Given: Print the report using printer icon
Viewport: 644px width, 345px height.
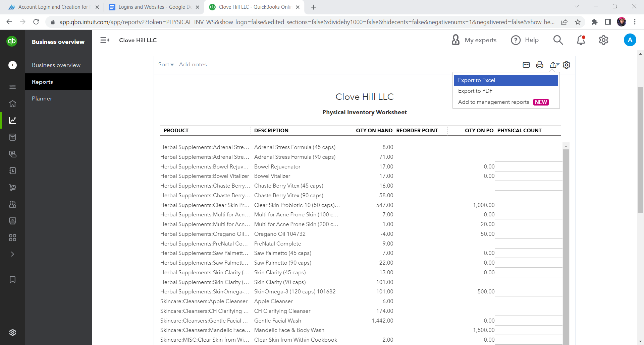Looking at the screenshot, I should [x=540, y=65].
